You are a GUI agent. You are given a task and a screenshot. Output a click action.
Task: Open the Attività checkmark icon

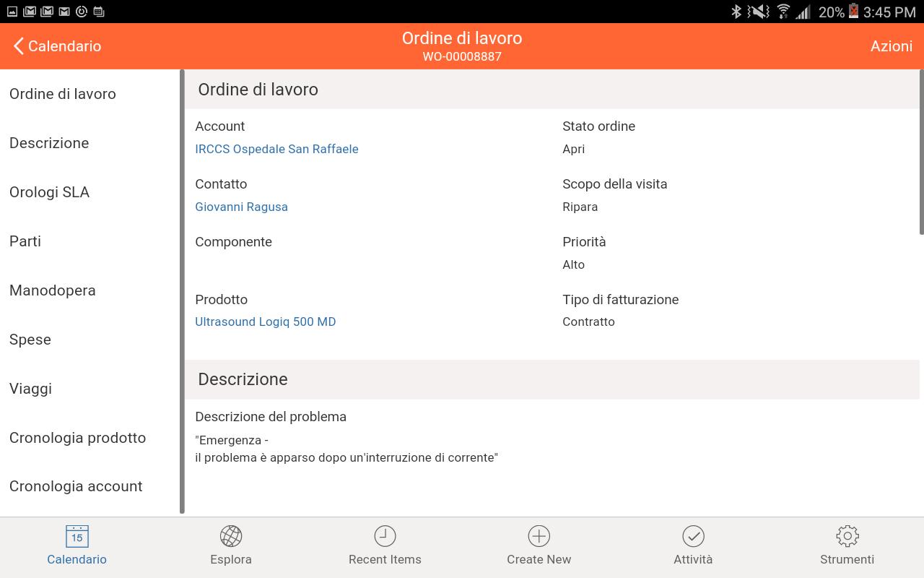(x=693, y=536)
